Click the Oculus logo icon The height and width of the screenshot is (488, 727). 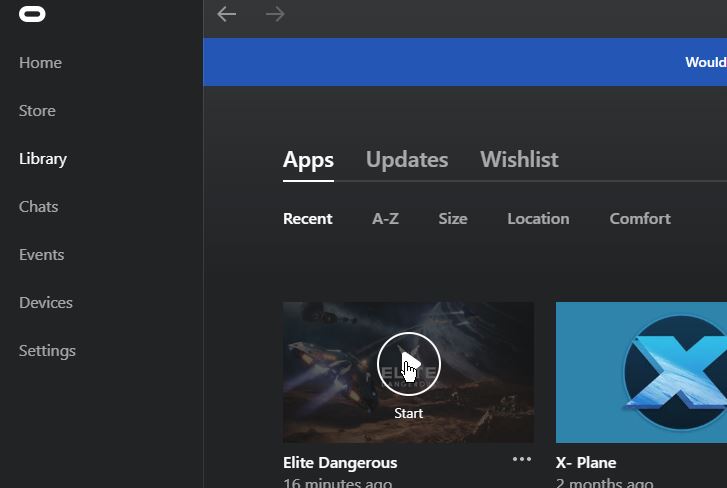[x=32, y=14]
